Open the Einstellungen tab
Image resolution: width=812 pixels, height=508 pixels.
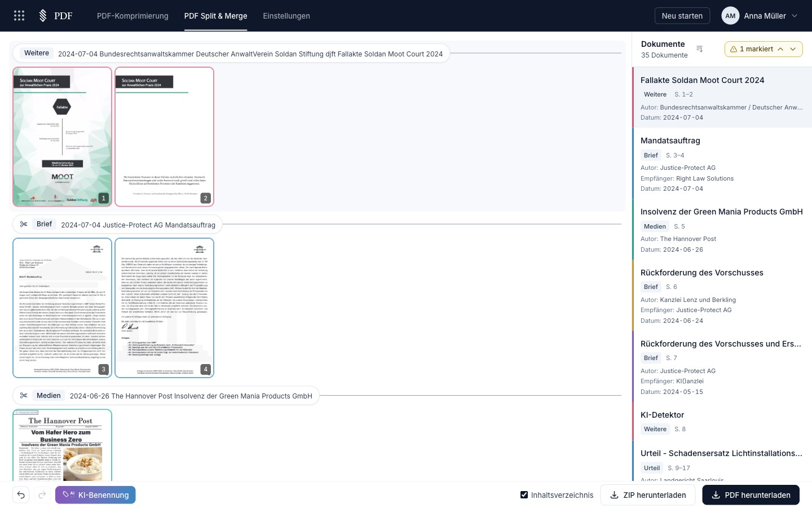click(286, 16)
